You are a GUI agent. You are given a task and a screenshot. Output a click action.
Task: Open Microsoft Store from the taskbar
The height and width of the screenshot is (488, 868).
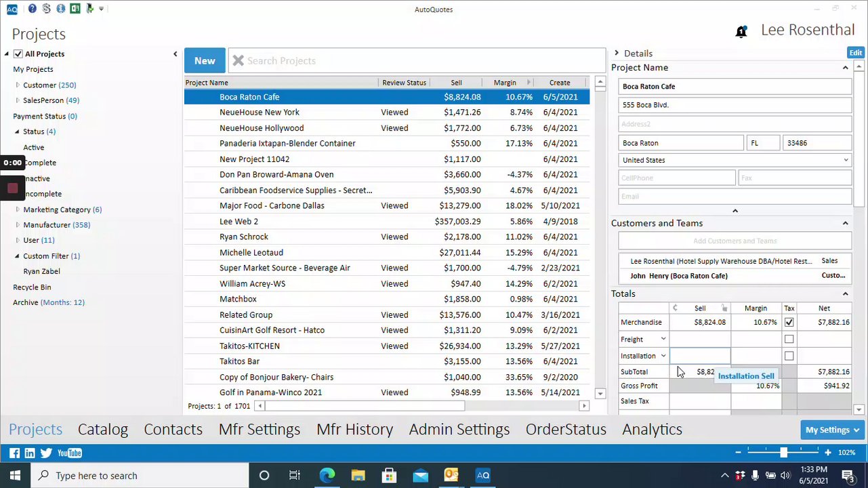click(389, 476)
